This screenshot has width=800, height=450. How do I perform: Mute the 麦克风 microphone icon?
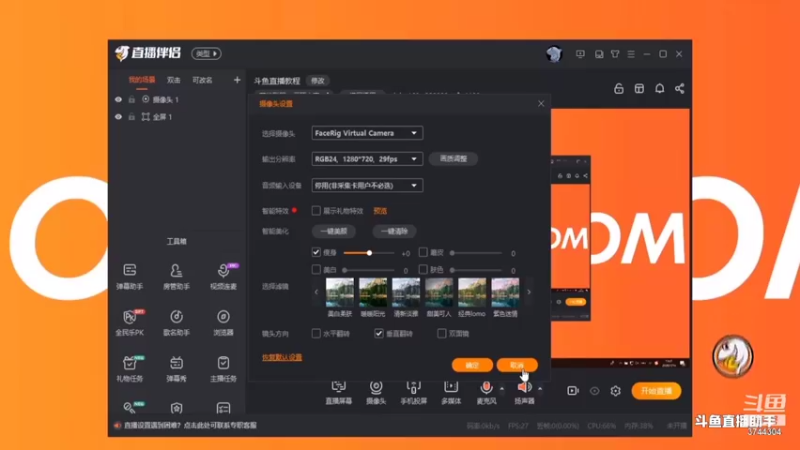tap(486, 388)
